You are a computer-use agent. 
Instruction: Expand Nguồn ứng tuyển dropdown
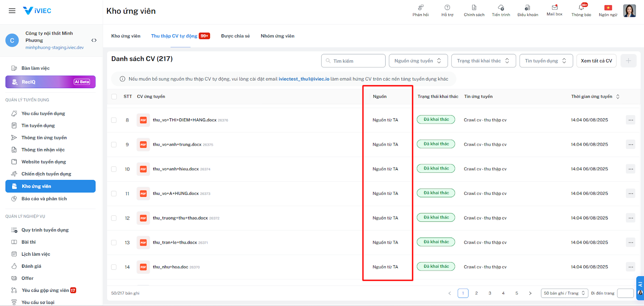coord(418,61)
